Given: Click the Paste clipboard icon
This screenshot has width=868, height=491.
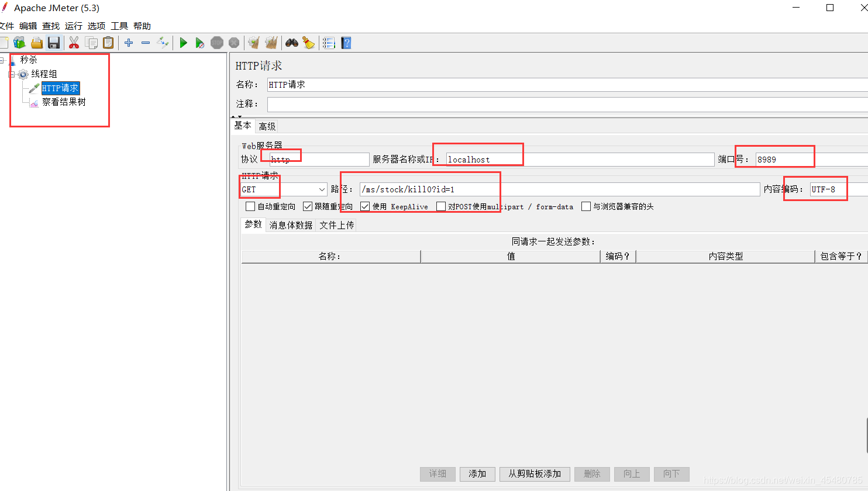Looking at the screenshot, I should pyautogui.click(x=108, y=43).
